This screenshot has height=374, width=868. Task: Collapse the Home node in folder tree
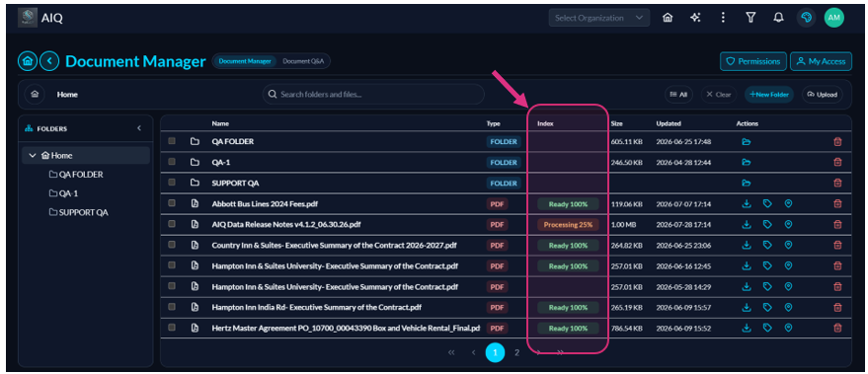tap(33, 156)
